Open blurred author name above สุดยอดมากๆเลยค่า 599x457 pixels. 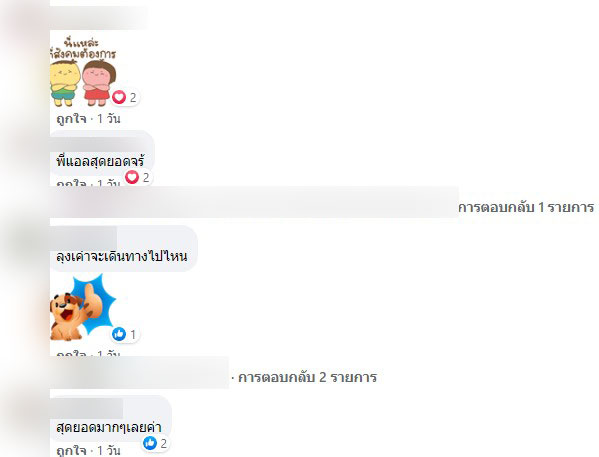coord(87,407)
